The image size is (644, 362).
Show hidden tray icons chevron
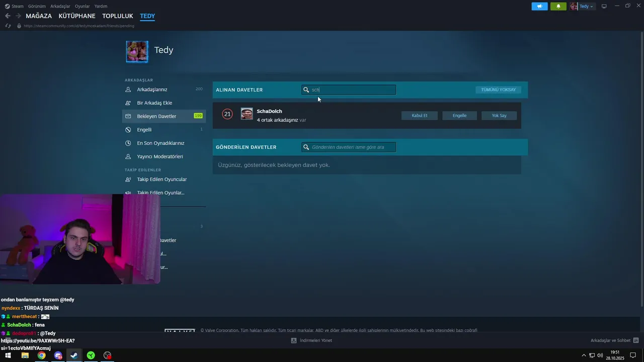coord(584,355)
